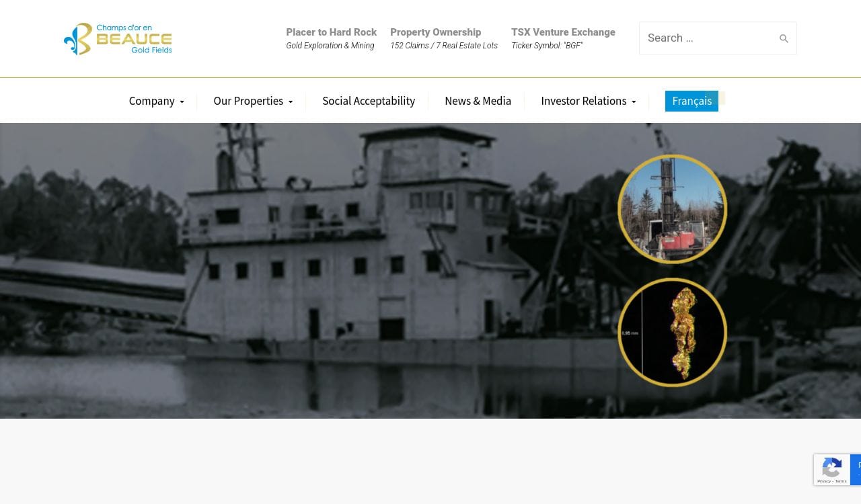Click the search magnifier icon

pos(784,39)
